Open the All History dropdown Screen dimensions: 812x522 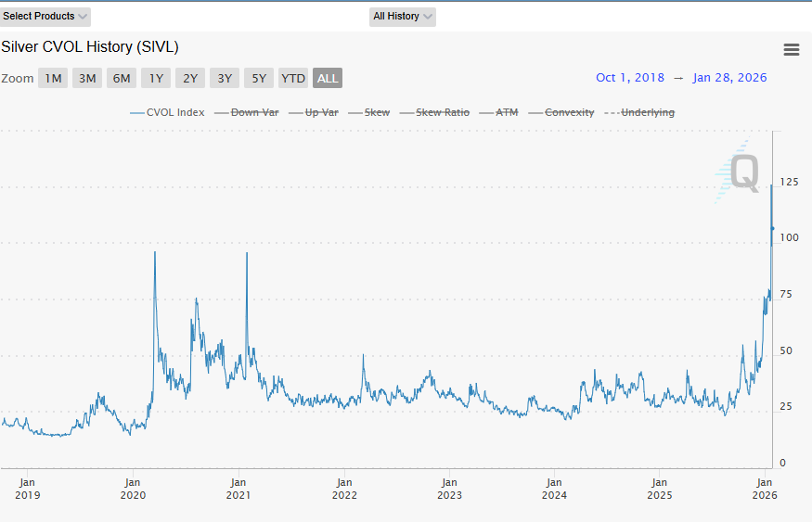click(403, 17)
